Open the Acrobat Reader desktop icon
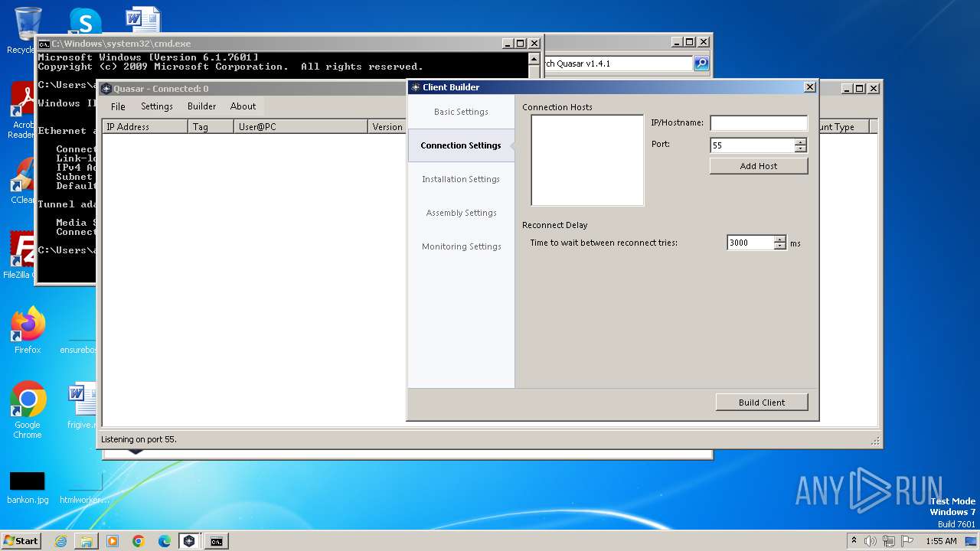The height and width of the screenshot is (551, 980). pos(21,110)
